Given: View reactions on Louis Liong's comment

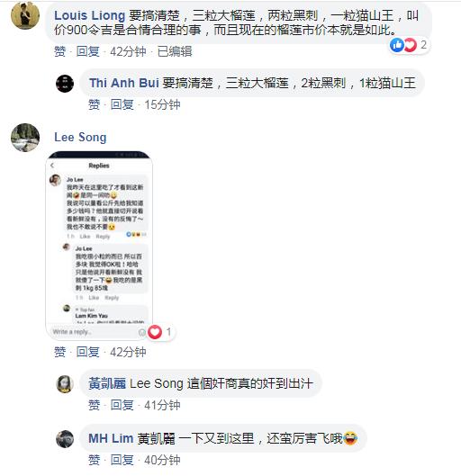Looking at the screenshot, I should [409, 45].
